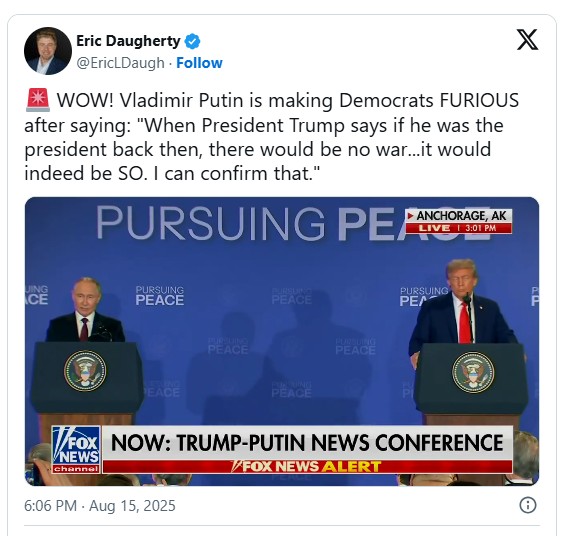This screenshot has width=564, height=536.
Task: Click the X logo in the corner
Action: click(527, 40)
